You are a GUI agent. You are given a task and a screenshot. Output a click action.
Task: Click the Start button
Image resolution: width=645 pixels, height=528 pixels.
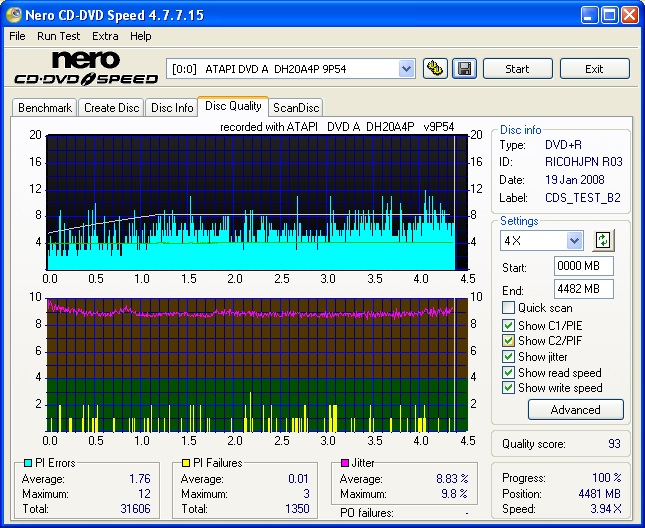coord(517,69)
